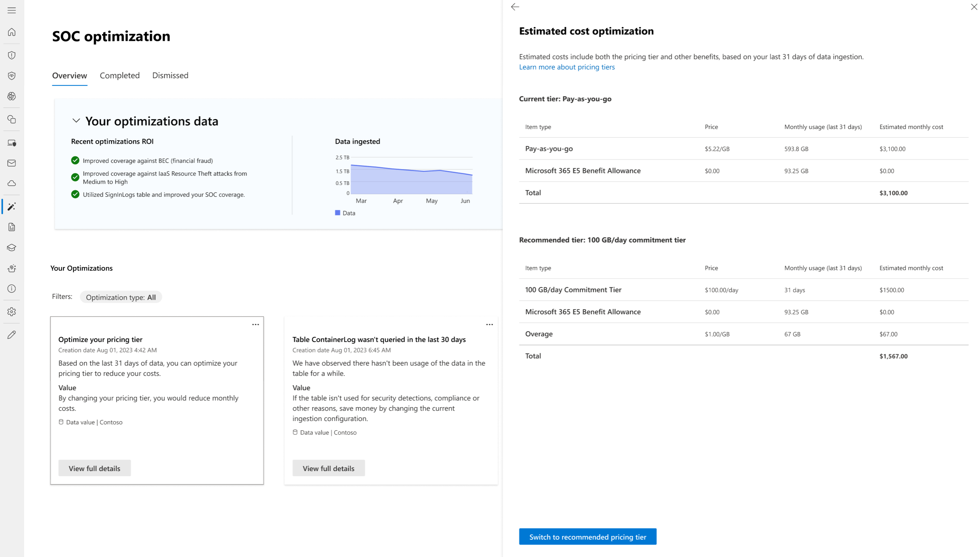Viewport: 980px width, 557px height.
Task: Toggle the navigation hamburger menu
Action: [x=12, y=10]
